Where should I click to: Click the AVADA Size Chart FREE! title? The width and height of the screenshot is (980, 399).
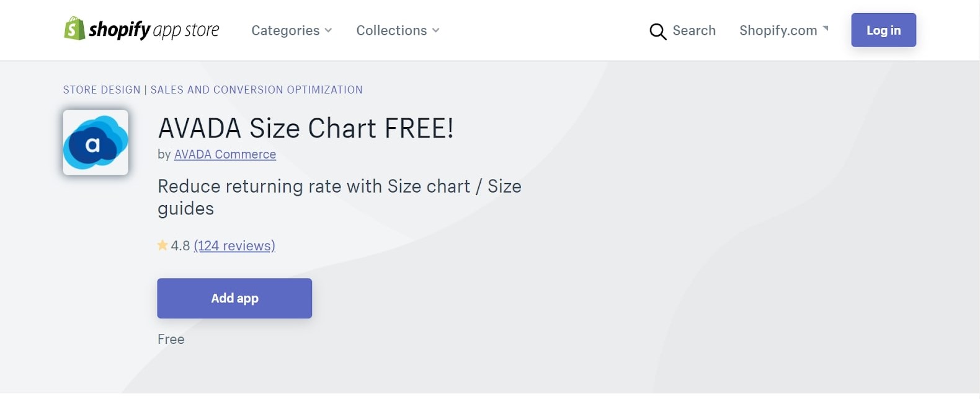point(306,128)
